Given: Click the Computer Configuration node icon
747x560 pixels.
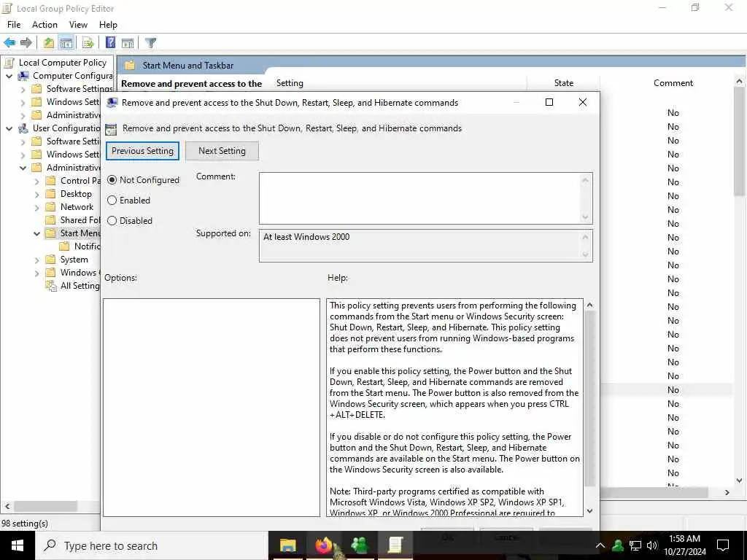Looking at the screenshot, I should 23,76.
